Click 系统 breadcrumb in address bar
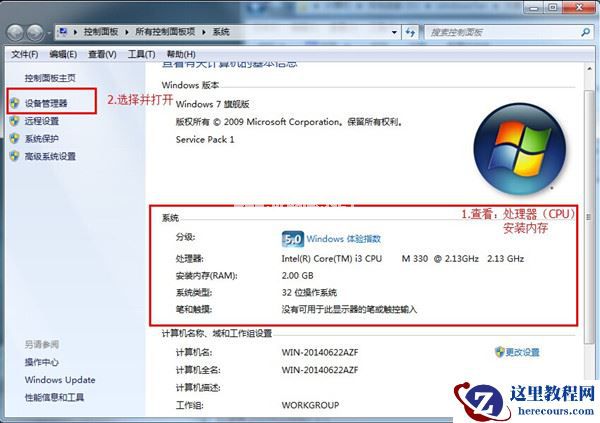600x423 pixels. [x=221, y=32]
